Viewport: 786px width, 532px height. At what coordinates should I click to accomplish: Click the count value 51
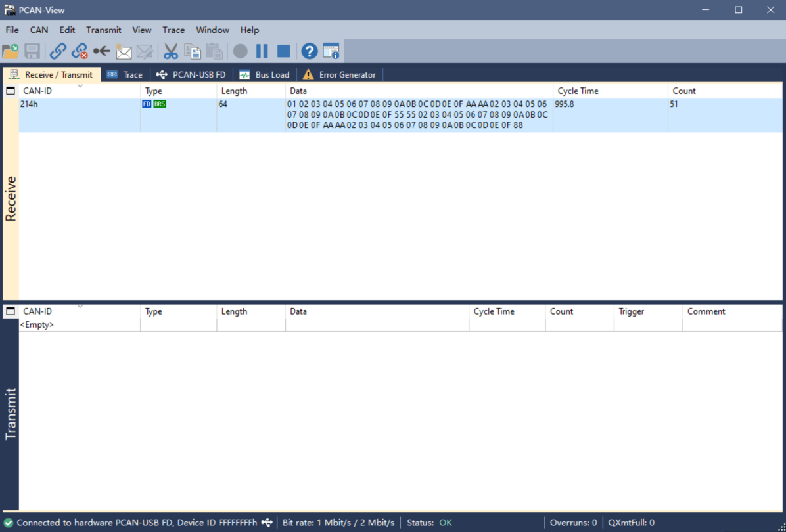pos(674,104)
